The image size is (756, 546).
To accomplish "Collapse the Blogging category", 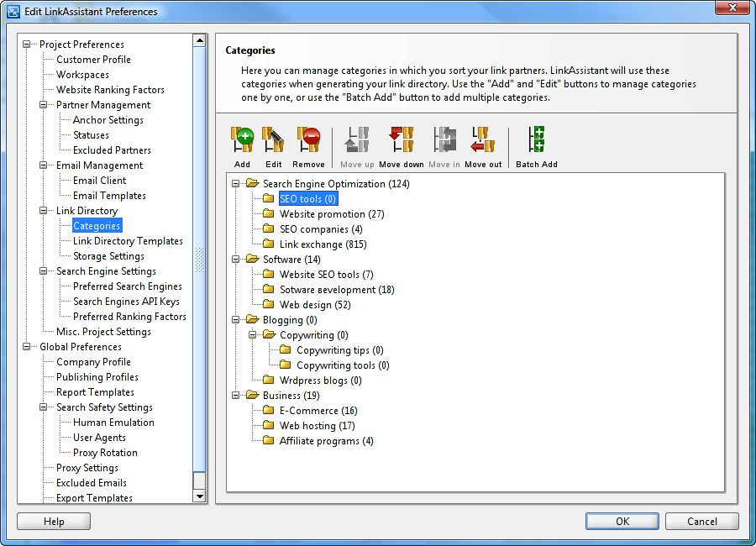I will pos(235,319).
